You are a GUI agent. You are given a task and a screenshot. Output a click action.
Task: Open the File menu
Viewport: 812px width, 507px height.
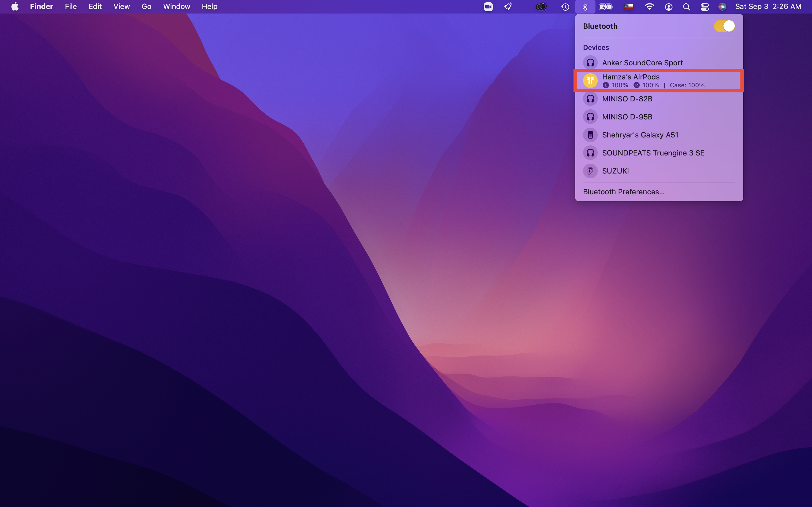coord(70,7)
